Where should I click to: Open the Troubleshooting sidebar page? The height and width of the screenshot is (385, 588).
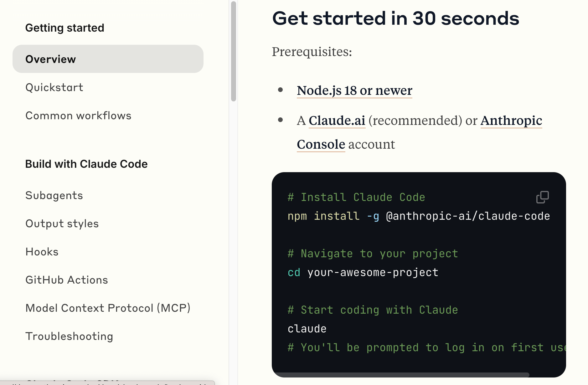(69, 336)
